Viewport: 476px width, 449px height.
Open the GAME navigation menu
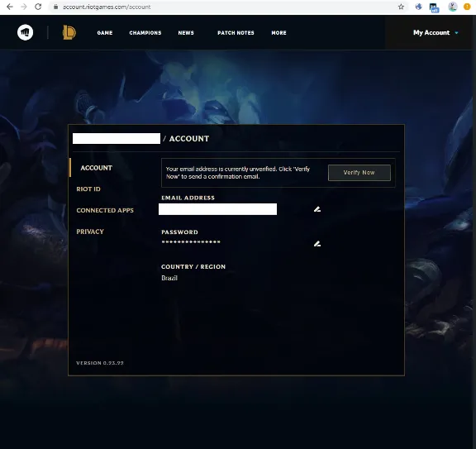(x=105, y=33)
